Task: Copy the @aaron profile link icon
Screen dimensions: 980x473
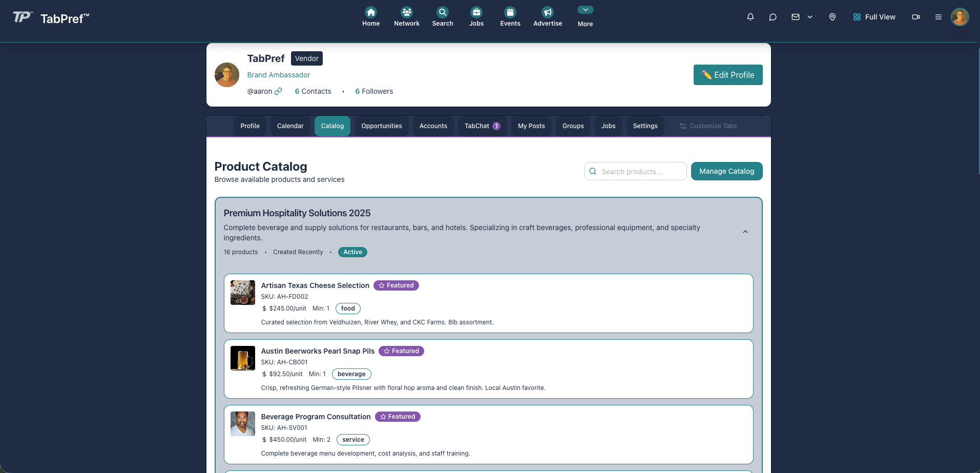Action: [278, 91]
